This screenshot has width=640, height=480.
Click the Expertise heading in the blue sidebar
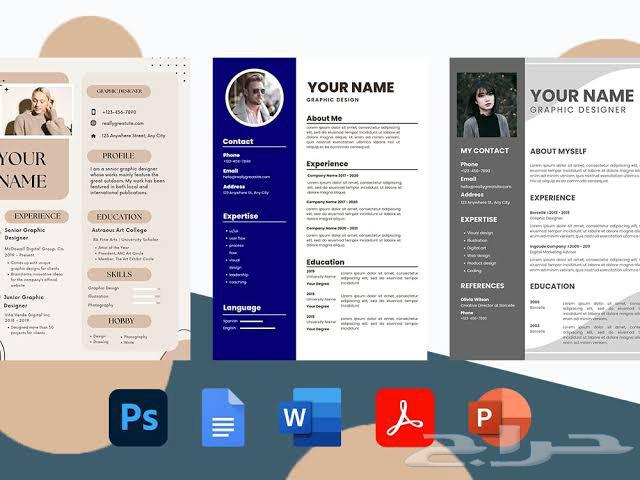[240, 216]
